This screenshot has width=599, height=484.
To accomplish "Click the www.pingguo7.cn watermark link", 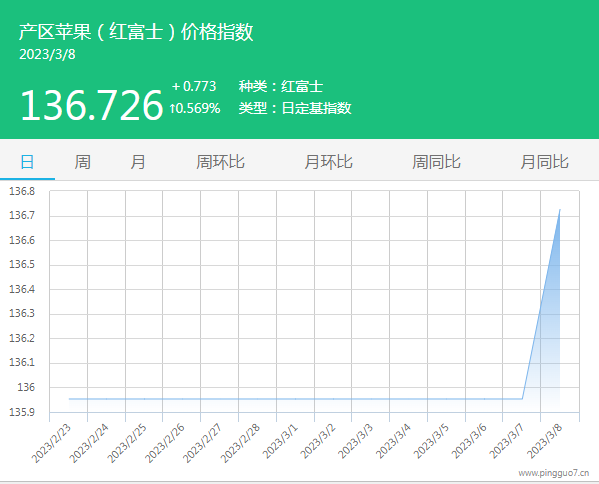I will tap(554, 473).
